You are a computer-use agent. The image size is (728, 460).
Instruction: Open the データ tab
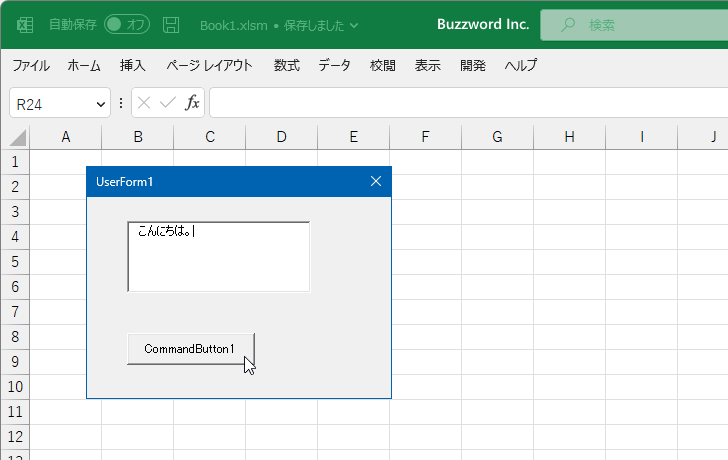coord(334,65)
